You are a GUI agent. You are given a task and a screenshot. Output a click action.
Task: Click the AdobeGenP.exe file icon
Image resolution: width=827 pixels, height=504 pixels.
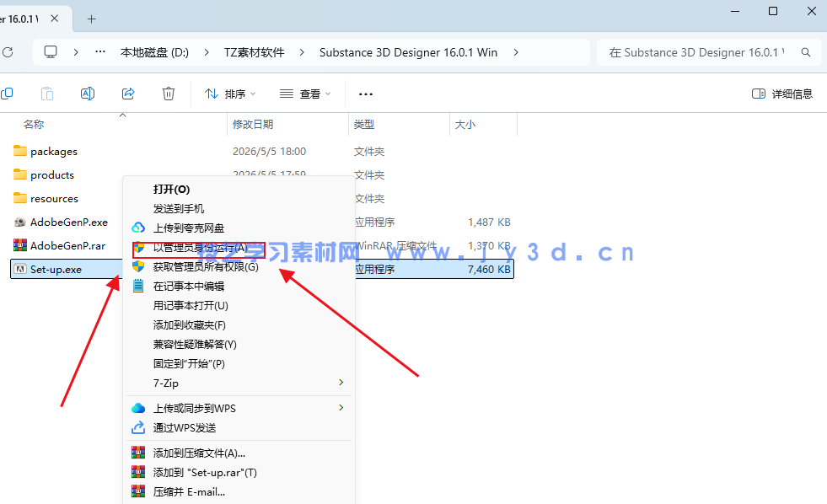pyautogui.click(x=20, y=222)
